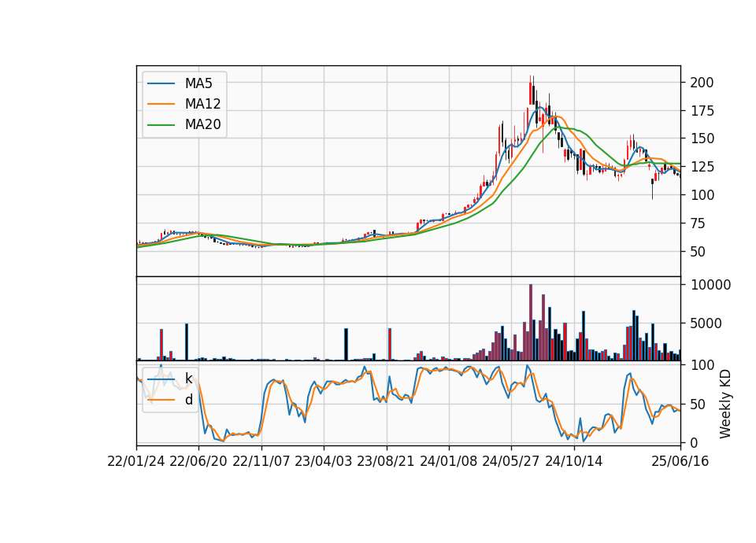Click the k legend label in KD panel
The width and height of the screenshot is (756, 543).
tap(188, 379)
